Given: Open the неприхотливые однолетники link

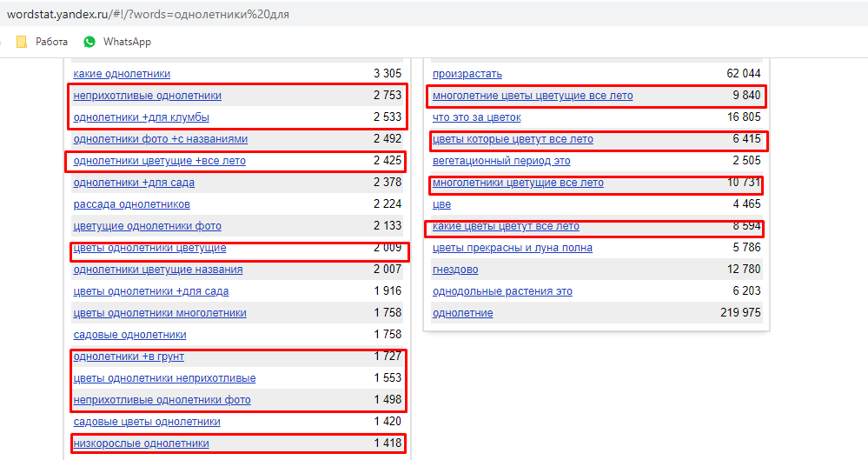Looking at the screenshot, I should pos(147,96).
